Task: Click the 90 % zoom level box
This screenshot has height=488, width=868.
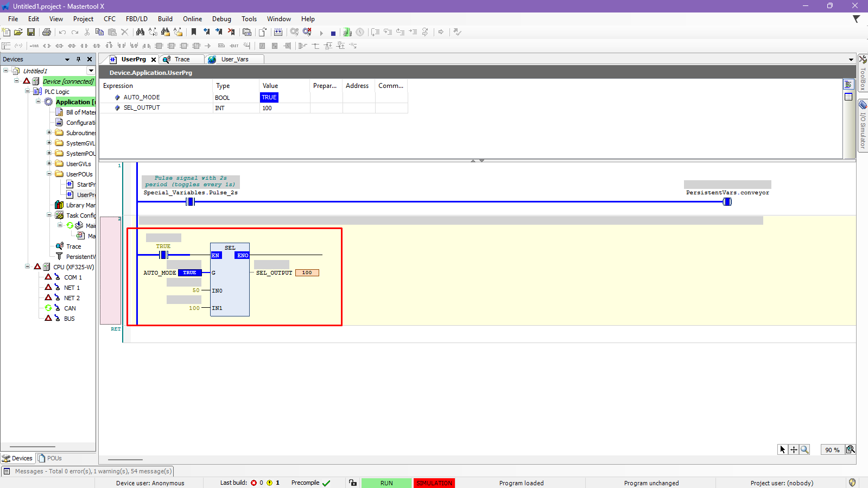Action: point(832,449)
